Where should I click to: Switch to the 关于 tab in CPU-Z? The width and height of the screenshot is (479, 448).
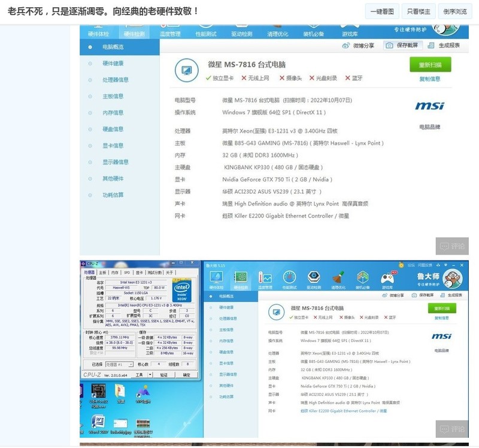pyautogui.click(x=170, y=273)
